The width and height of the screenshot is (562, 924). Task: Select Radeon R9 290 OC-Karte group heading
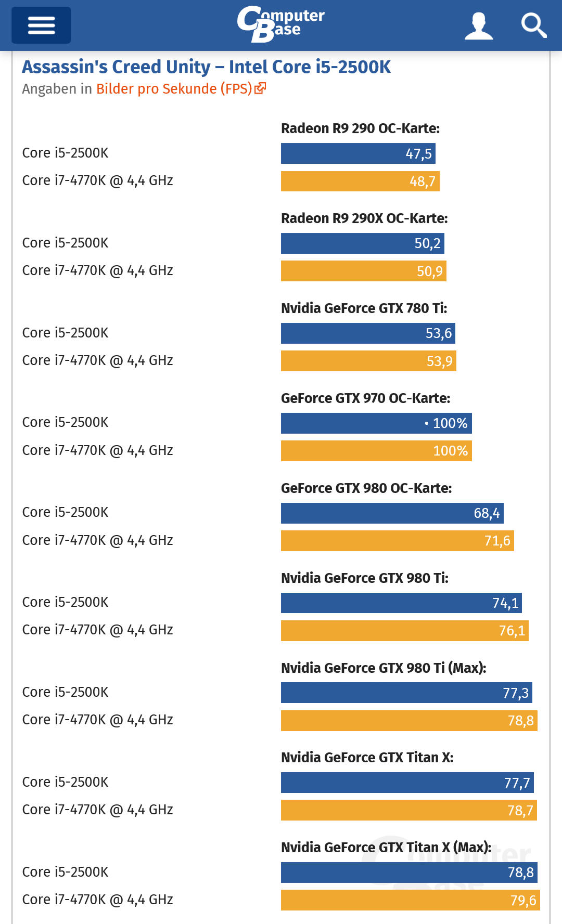coord(360,128)
